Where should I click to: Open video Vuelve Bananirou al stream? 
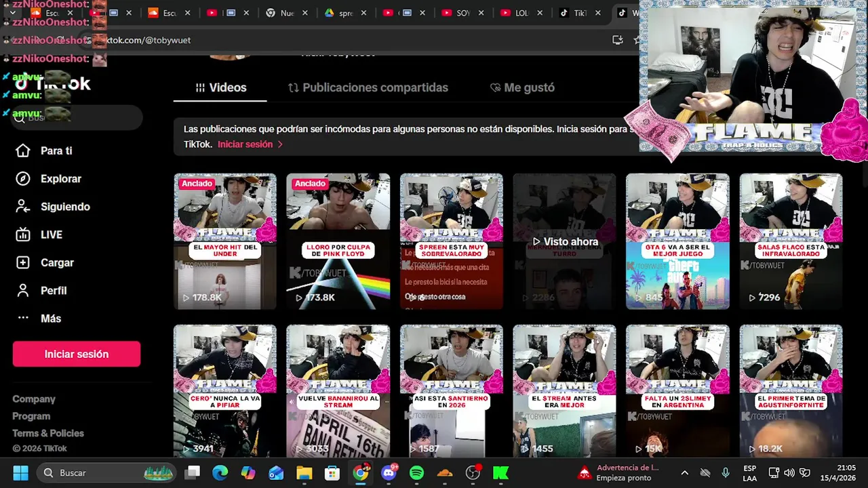[338, 391]
